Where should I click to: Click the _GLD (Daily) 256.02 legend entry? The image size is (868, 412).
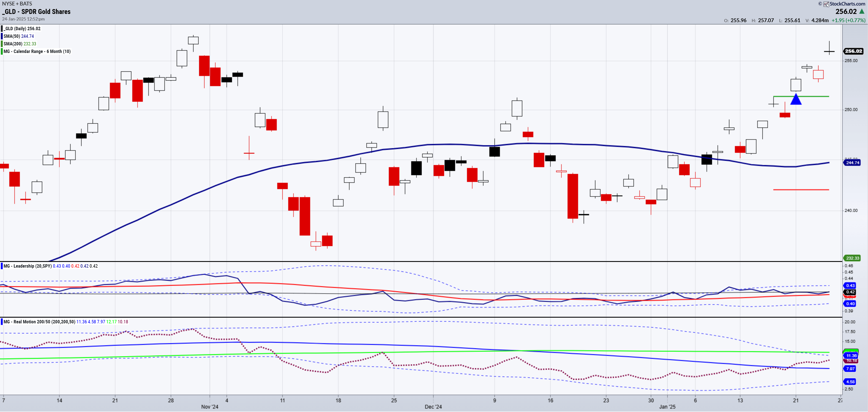click(22, 29)
